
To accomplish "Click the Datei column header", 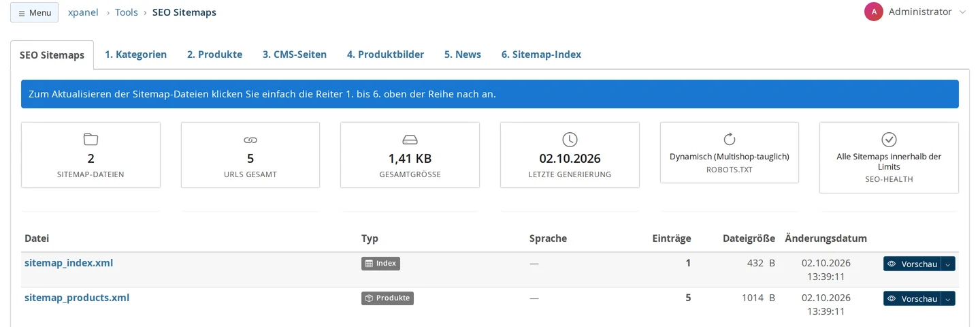I will pyautogui.click(x=37, y=238).
